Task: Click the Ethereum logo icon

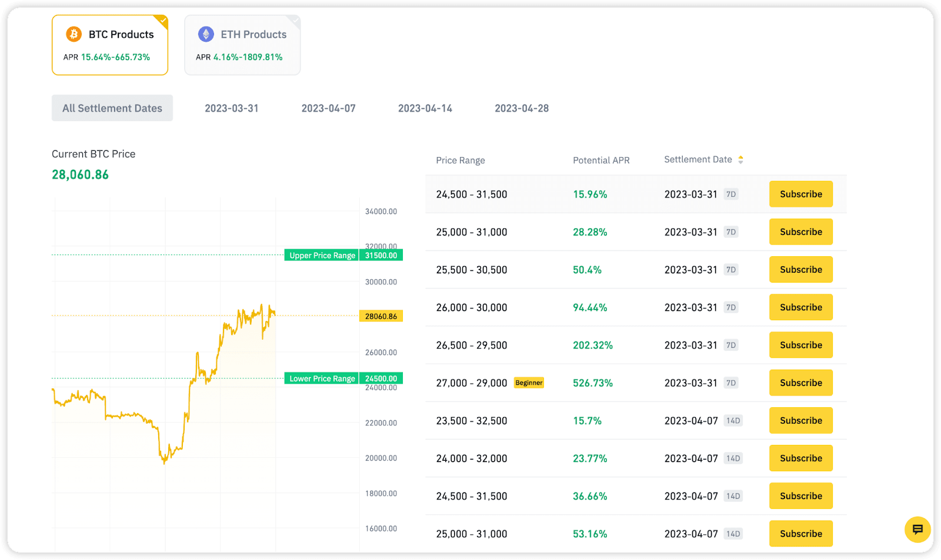Action: click(x=206, y=34)
